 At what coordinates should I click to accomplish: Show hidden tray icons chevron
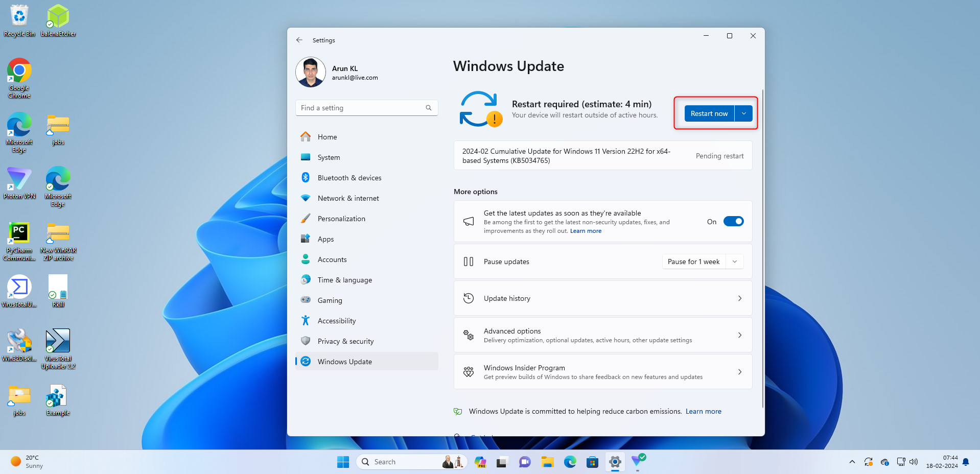852,462
